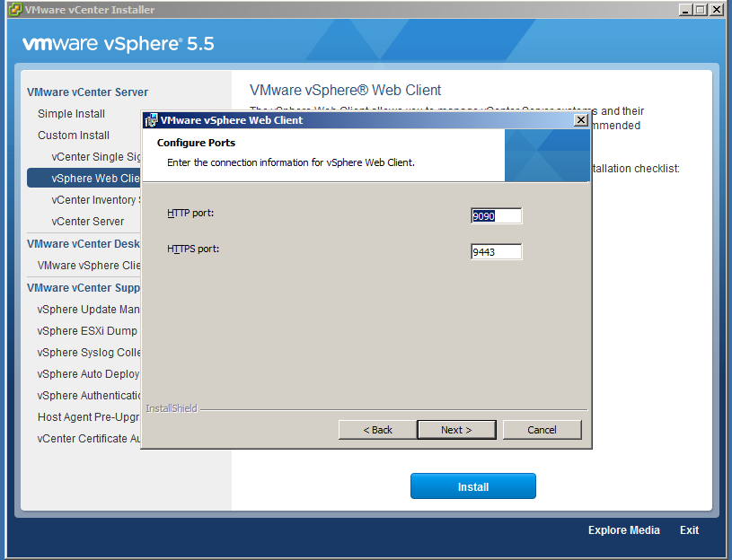Click the vSphere Web Client dialog icon
The width and height of the screenshot is (732, 560).
coord(151,120)
